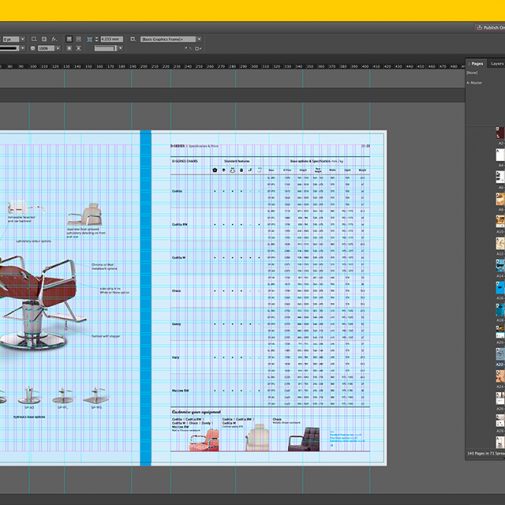Click arrow beside Basic Graphics Frame field
Image resolution: width=505 pixels, height=505 pixels.
click(199, 39)
